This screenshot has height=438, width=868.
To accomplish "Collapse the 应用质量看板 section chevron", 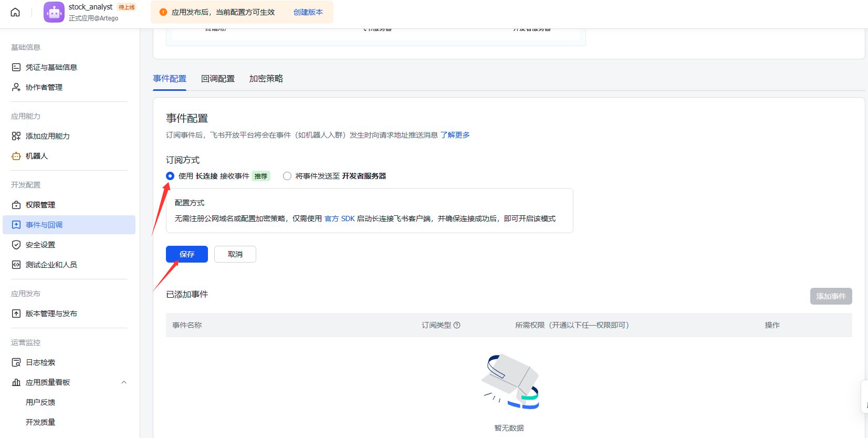I will [x=124, y=382].
